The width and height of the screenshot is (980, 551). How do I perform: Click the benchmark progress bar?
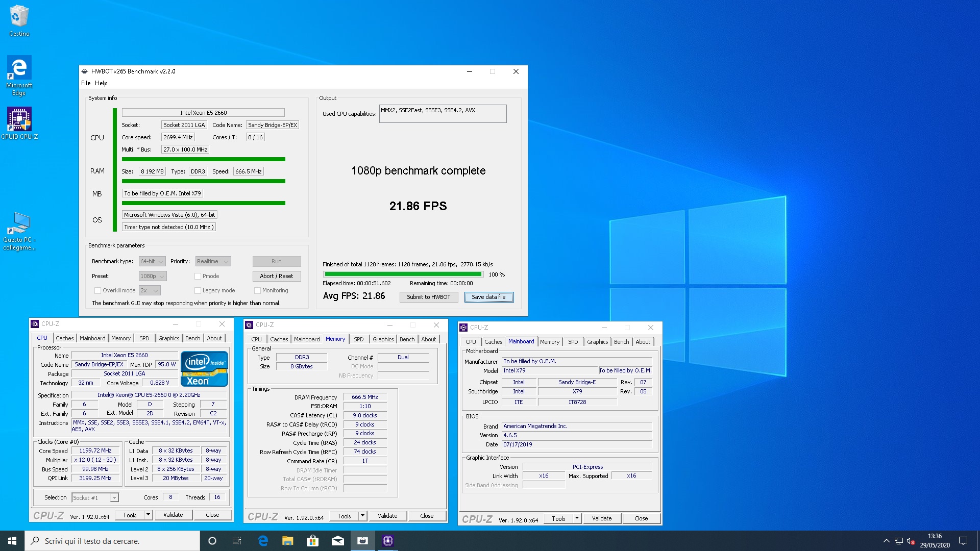coord(403,274)
